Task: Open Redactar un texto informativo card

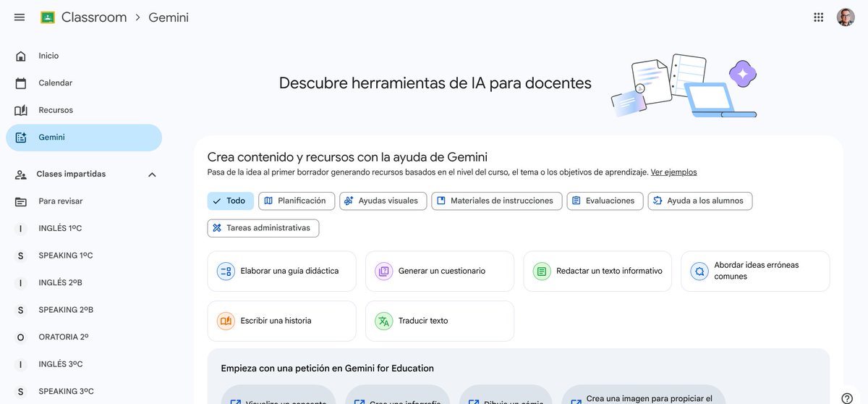Action: tap(597, 272)
